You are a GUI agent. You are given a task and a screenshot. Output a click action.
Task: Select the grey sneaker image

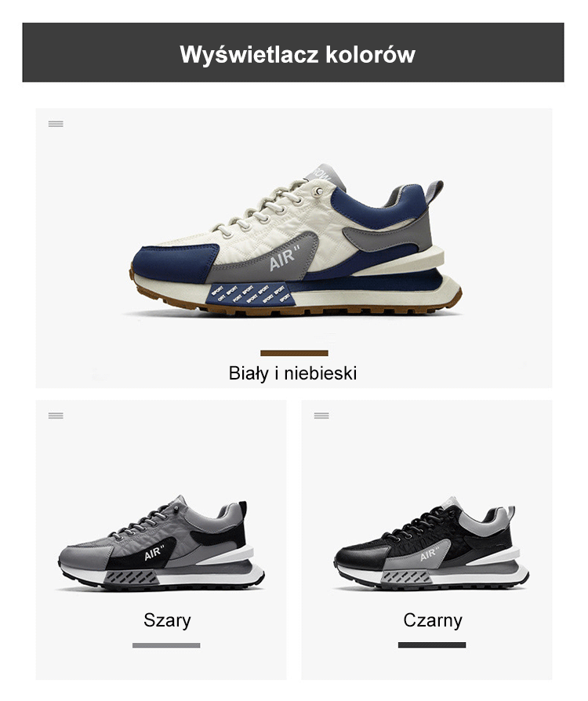tap(162, 543)
